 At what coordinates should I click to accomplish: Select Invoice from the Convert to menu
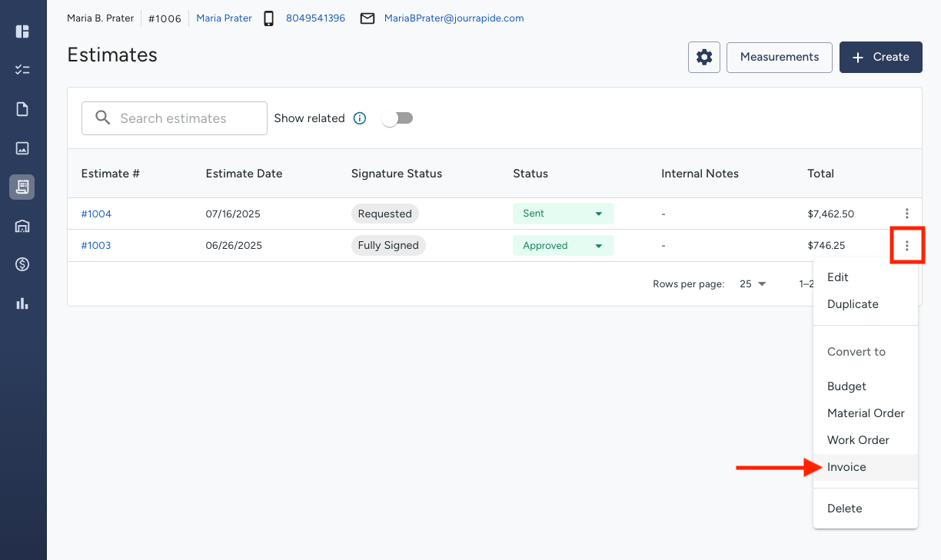846,467
